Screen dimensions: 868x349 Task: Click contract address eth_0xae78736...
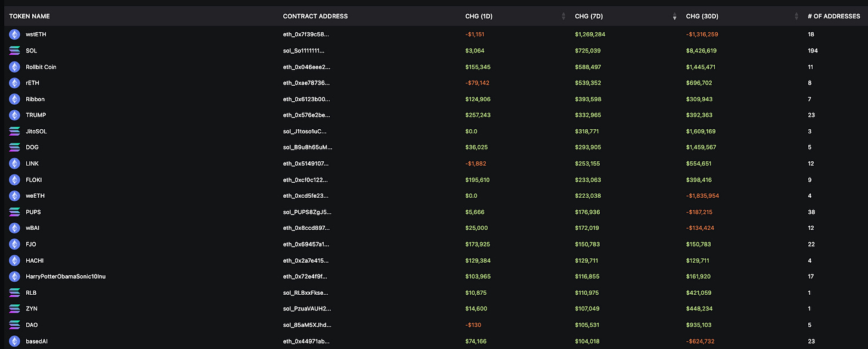point(306,83)
